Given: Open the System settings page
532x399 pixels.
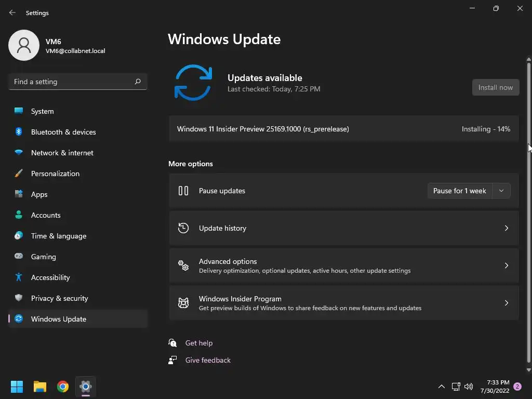Looking at the screenshot, I should 78,111.
